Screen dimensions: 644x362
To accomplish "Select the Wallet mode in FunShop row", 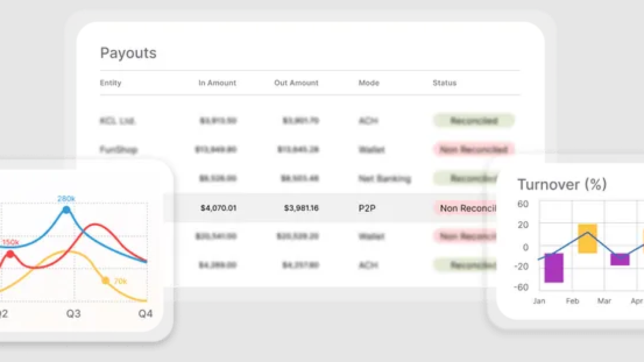I will coord(372,149).
